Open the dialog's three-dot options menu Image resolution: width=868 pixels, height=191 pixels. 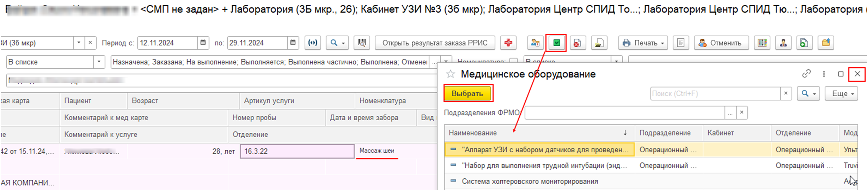pos(824,74)
